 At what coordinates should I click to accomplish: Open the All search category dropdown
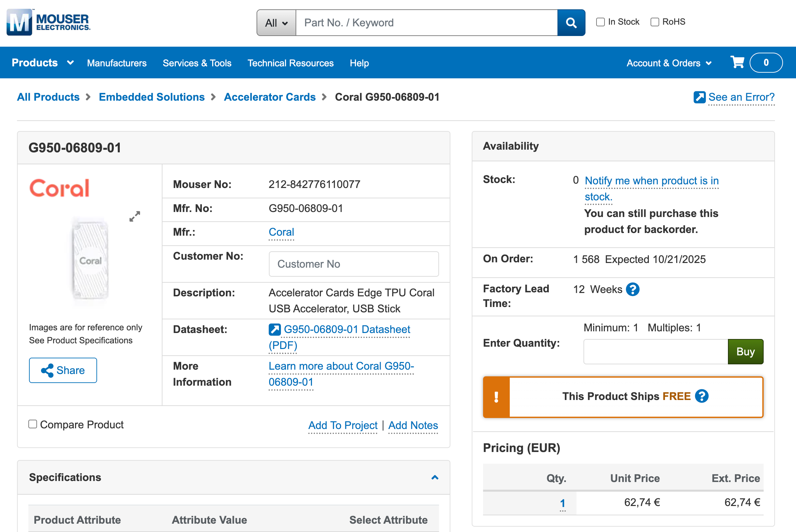pos(276,23)
